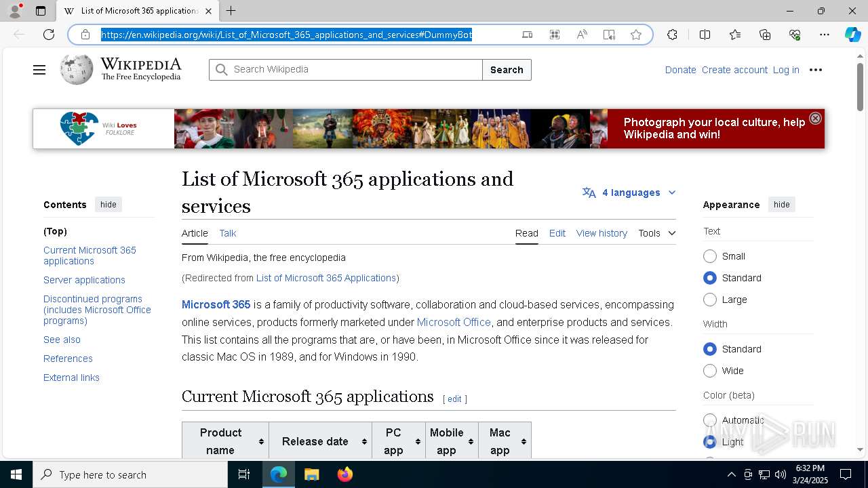868x488 pixels.
Task: Jump to Server applications section
Action: click(84, 280)
